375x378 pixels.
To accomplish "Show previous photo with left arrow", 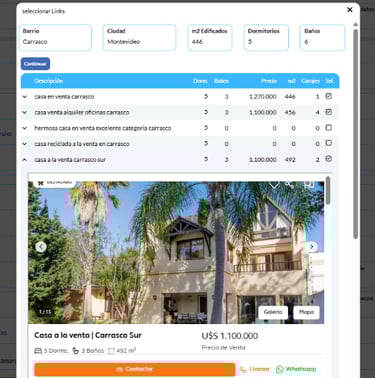I will (x=41, y=247).
